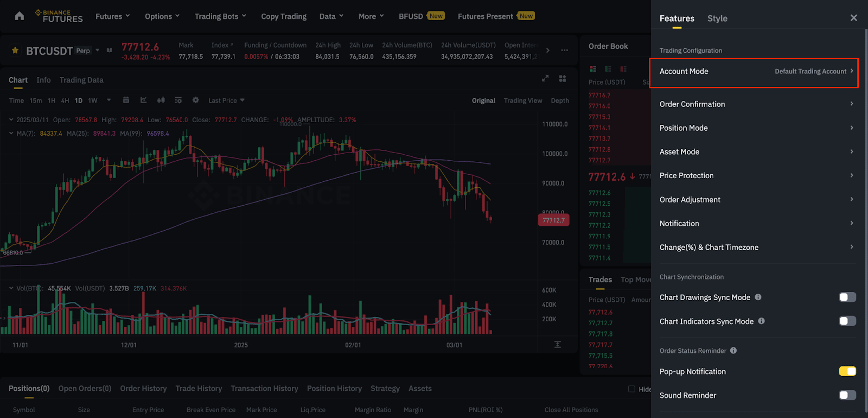This screenshot has width=868, height=418.
Task: Select the 4H time interval
Action: pyautogui.click(x=65, y=100)
